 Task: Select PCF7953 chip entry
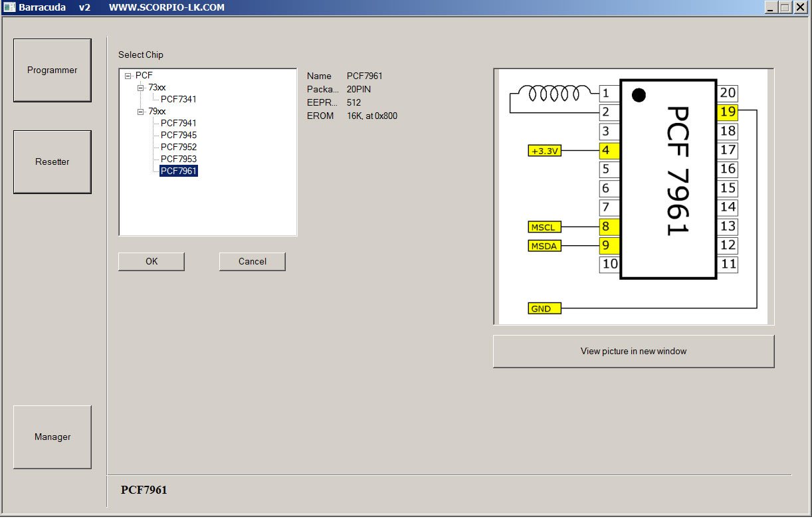click(x=178, y=159)
